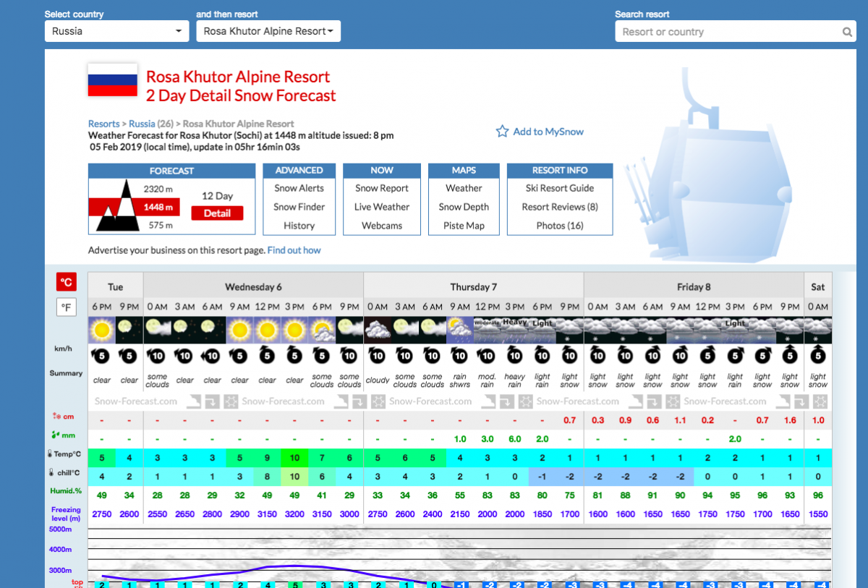Open Webcams
This screenshot has width=868, height=588.
[x=382, y=226]
